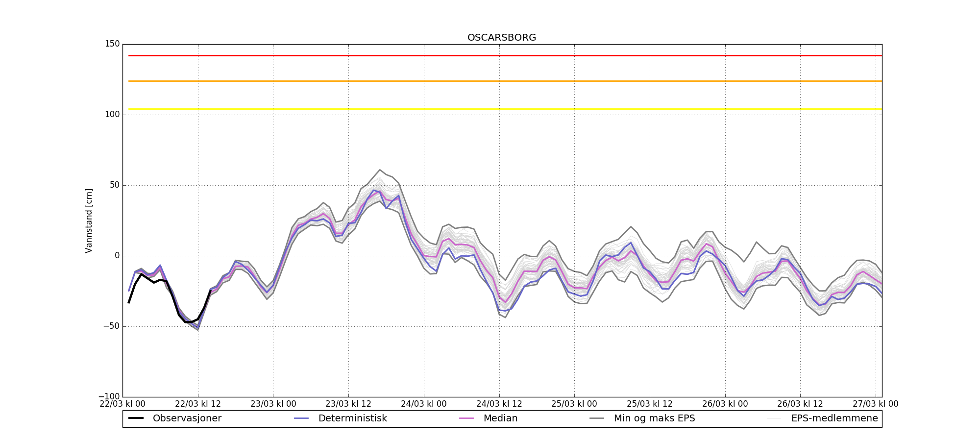Click the 23/03 kl 00 x-axis tick label

pos(273,404)
